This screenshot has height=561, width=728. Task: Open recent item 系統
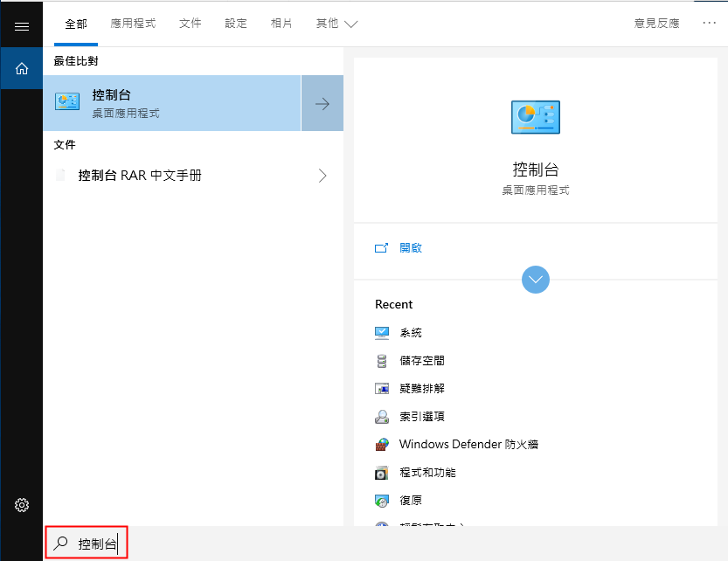click(411, 333)
